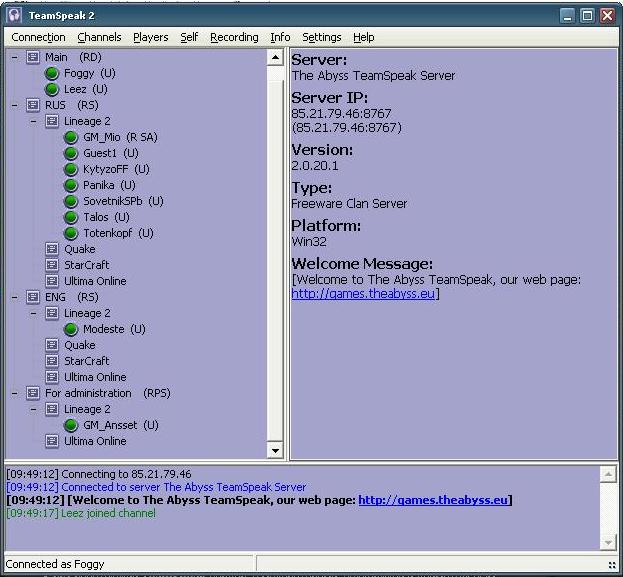623x577 pixels.
Task: Click the green status icon of Panika
Action: [x=71, y=185]
